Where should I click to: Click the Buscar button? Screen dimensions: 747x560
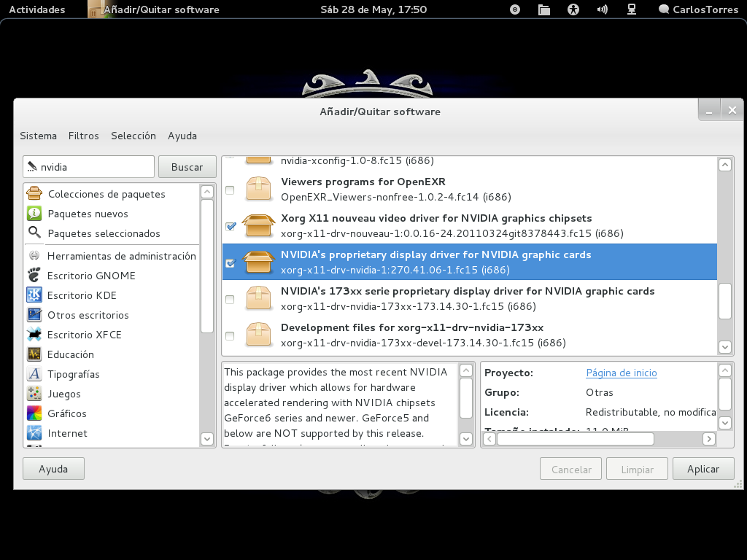(x=187, y=167)
